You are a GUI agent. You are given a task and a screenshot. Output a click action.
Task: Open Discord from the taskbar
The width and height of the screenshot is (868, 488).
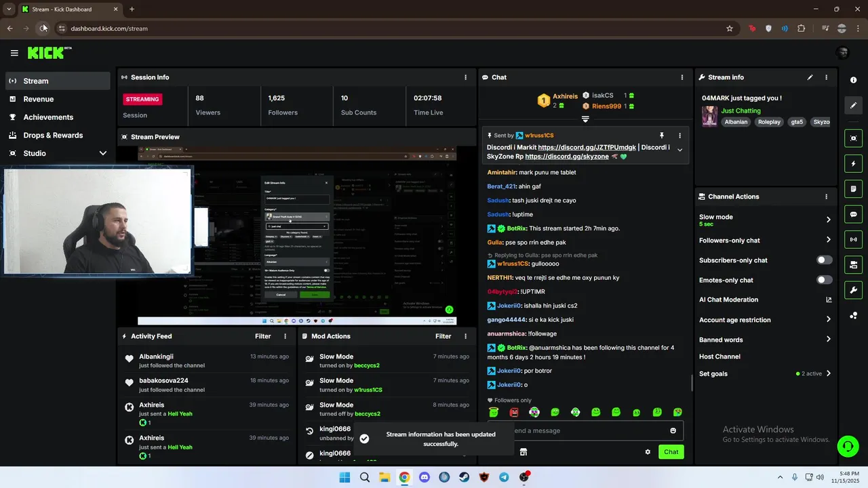425,477
